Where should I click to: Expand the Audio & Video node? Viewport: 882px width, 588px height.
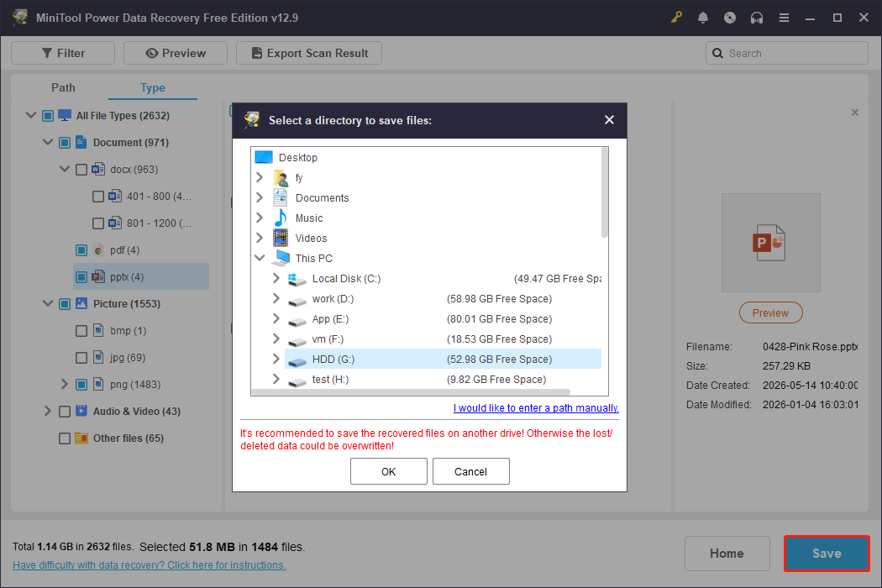pos(47,411)
